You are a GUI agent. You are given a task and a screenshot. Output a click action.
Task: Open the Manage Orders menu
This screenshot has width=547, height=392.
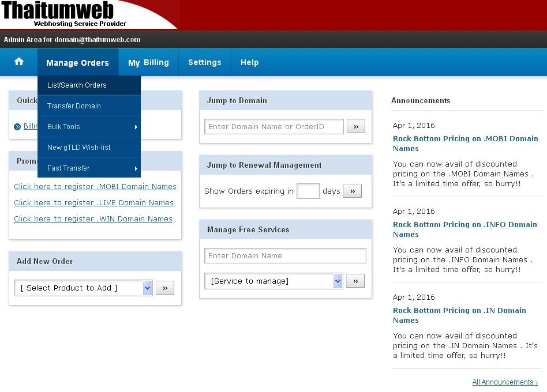pos(77,63)
